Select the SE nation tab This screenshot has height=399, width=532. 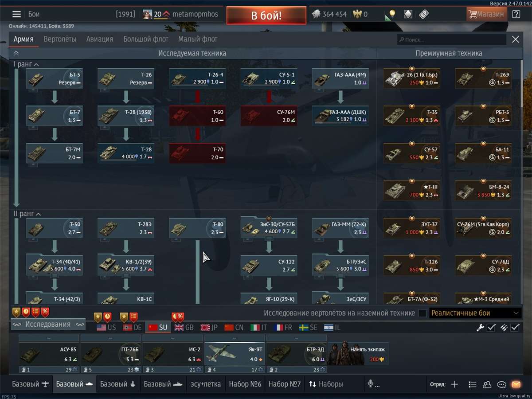(308, 328)
